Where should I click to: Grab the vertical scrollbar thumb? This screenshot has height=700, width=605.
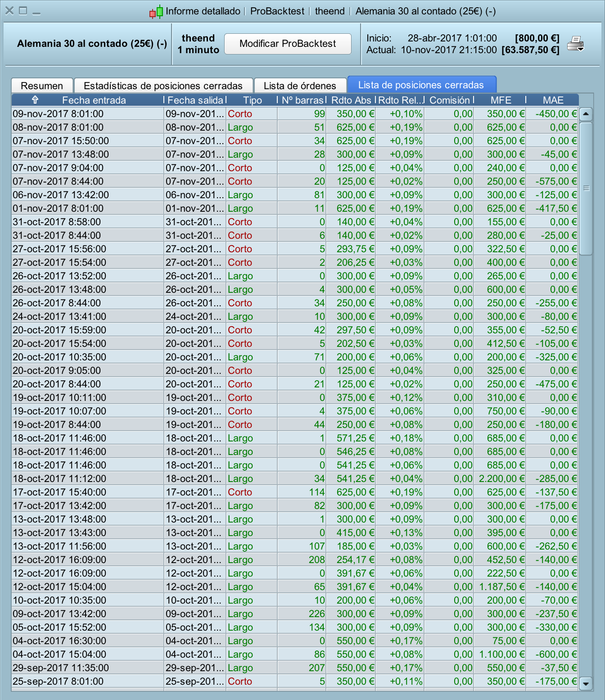pos(586,188)
